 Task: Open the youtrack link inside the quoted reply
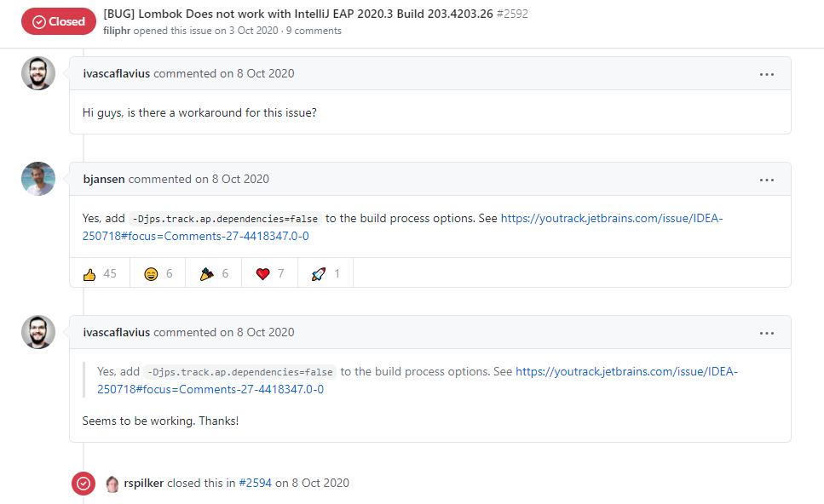(626, 372)
